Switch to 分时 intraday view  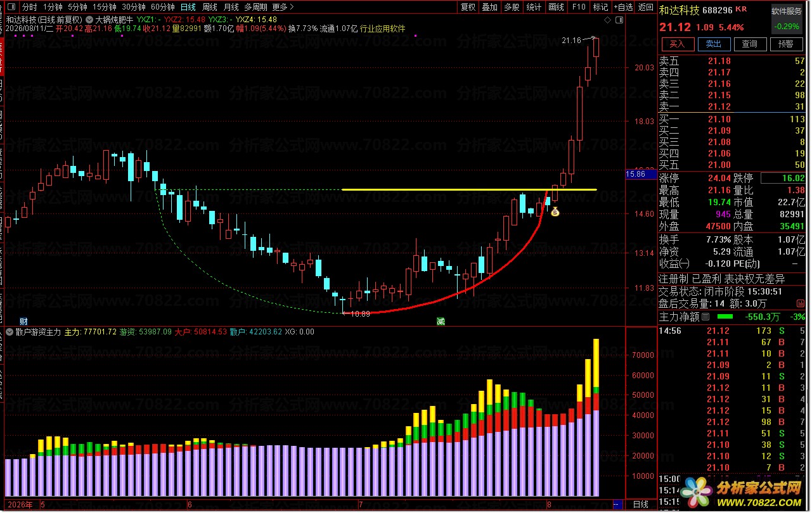pyautogui.click(x=30, y=7)
